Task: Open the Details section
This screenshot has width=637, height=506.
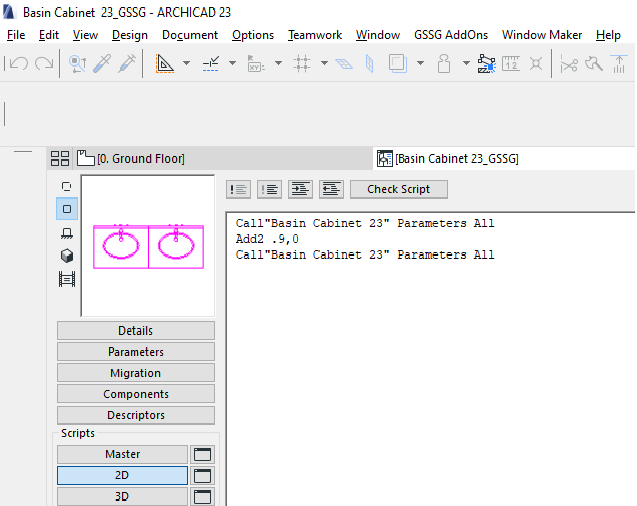Action: click(136, 331)
